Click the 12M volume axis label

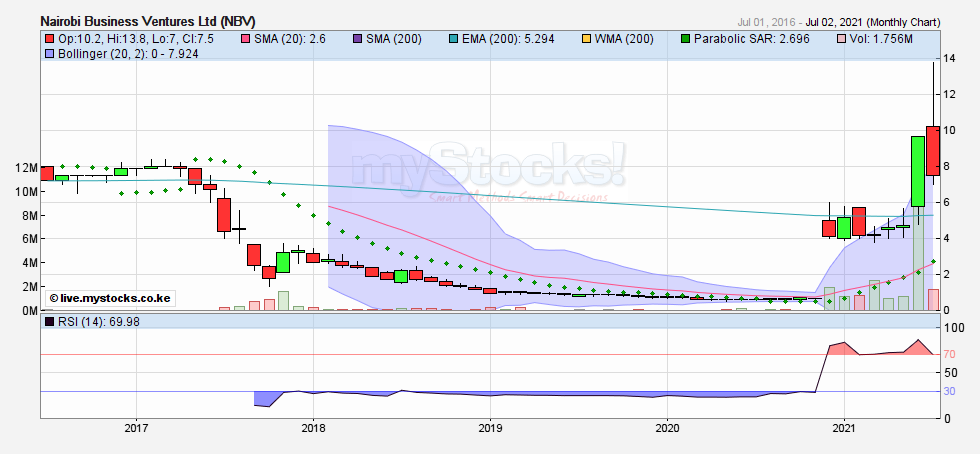[x=25, y=168]
